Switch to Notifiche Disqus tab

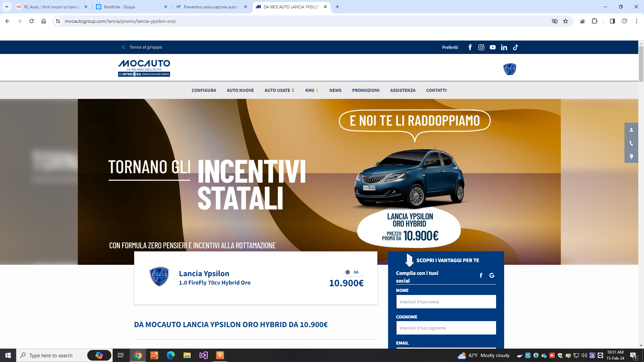click(131, 7)
